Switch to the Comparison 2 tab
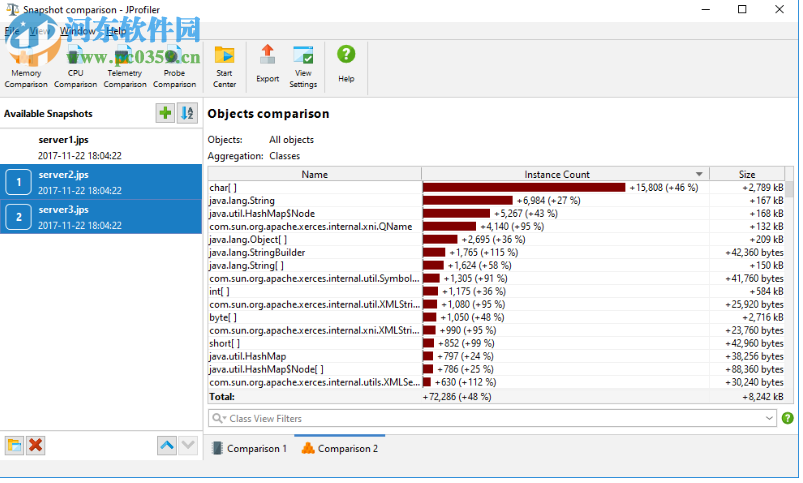Image resolution: width=803 pixels, height=483 pixels. coord(340,449)
